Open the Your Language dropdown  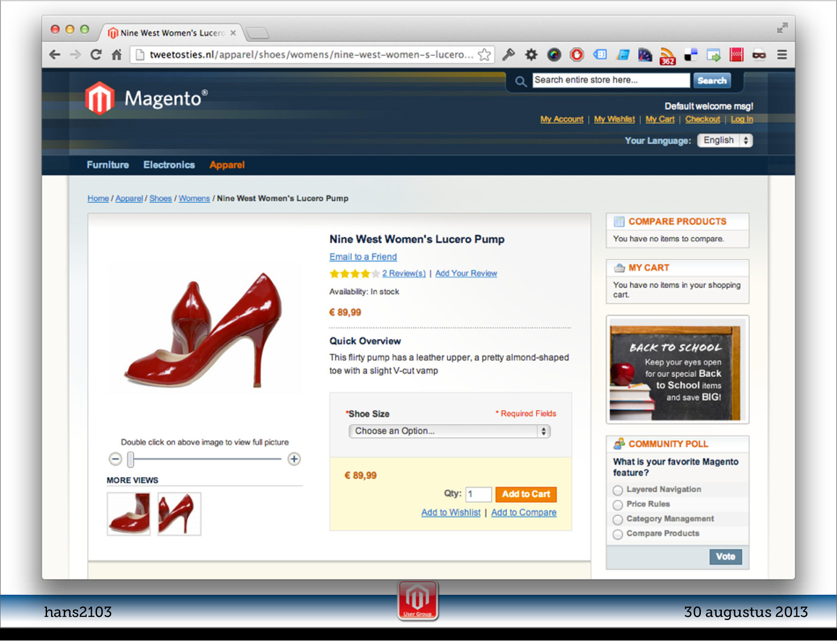click(x=725, y=141)
